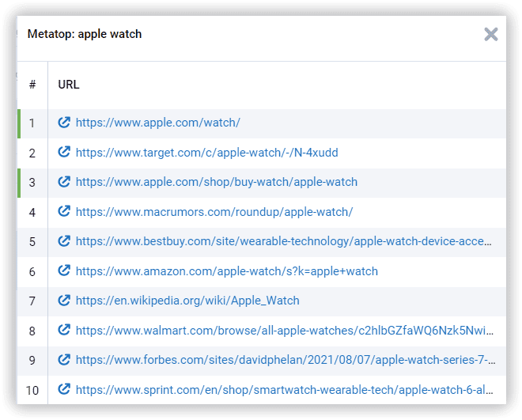Click rank number 3 cell

[32, 183]
